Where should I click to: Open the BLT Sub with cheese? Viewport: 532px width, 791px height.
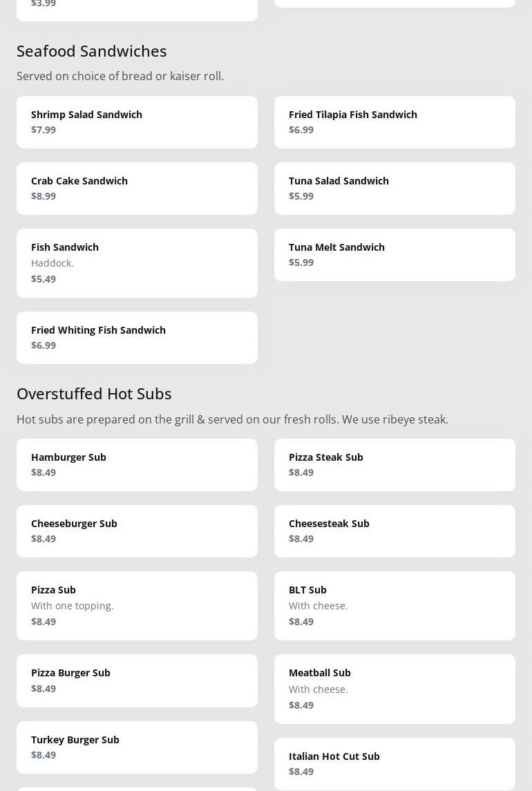tap(395, 605)
